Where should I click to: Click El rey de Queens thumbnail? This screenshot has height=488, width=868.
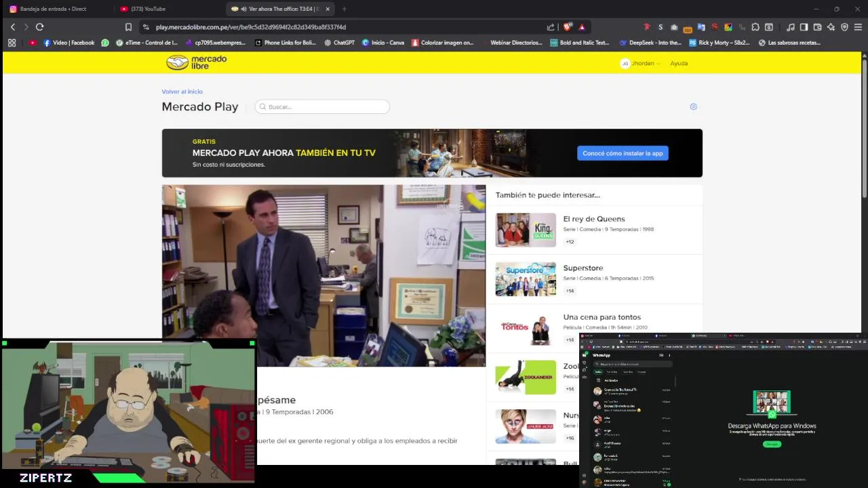pos(526,230)
